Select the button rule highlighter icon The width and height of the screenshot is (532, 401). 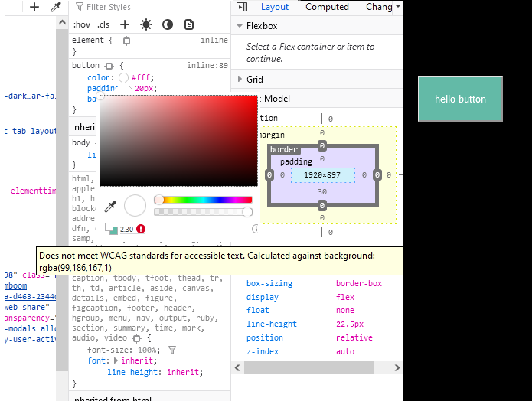(x=109, y=66)
